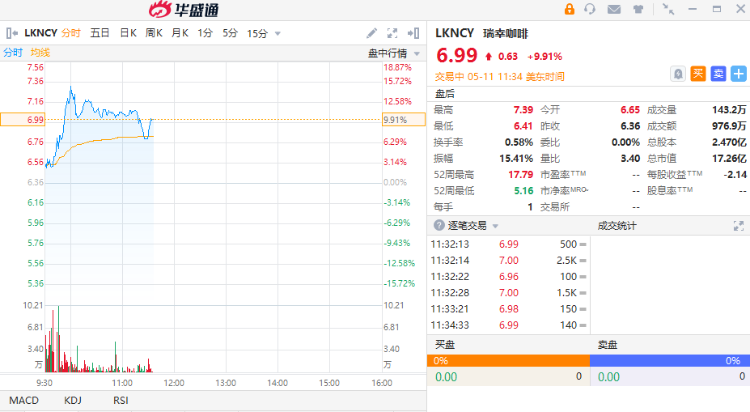Switch to the 日K chart tab
This screenshot has width=750, height=412.
pyautogui.click(x=128, y=33)
